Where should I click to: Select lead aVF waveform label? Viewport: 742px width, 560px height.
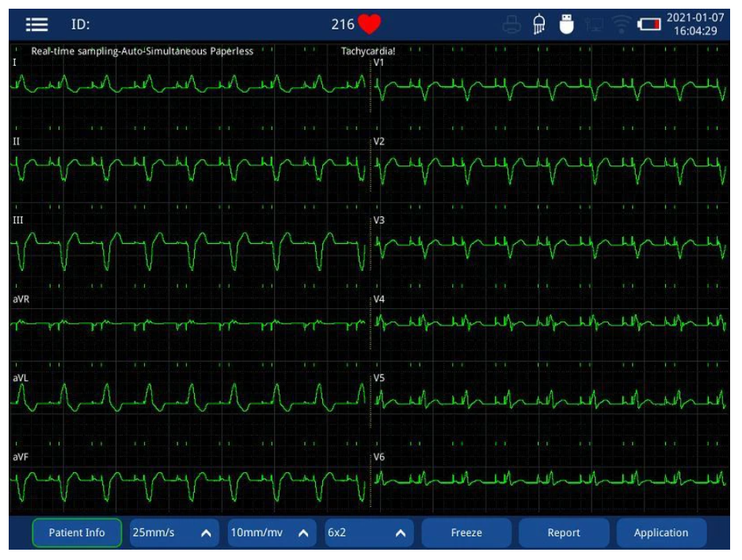point(21,457)
